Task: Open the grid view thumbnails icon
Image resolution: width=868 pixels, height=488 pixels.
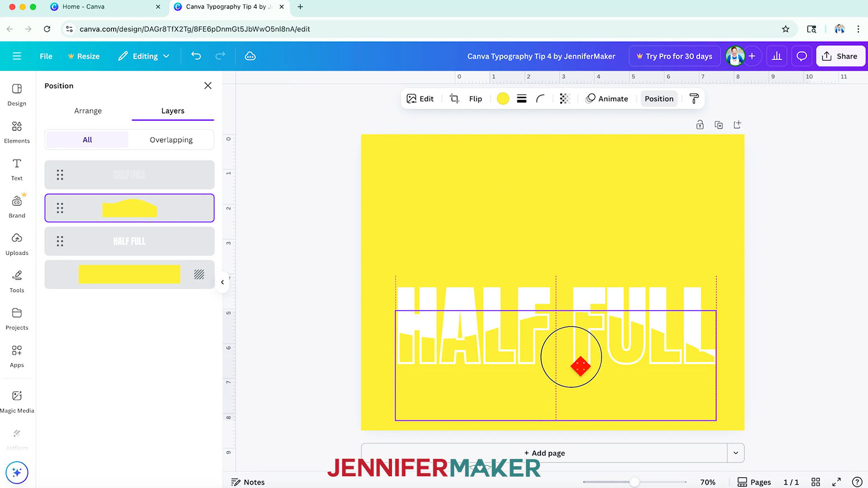Action: point(816,482)
